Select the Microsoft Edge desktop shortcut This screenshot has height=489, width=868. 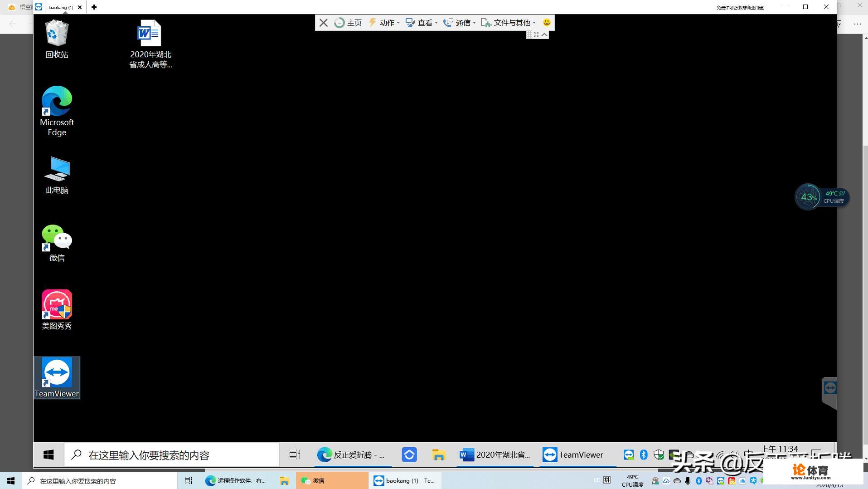click(57, 111)
